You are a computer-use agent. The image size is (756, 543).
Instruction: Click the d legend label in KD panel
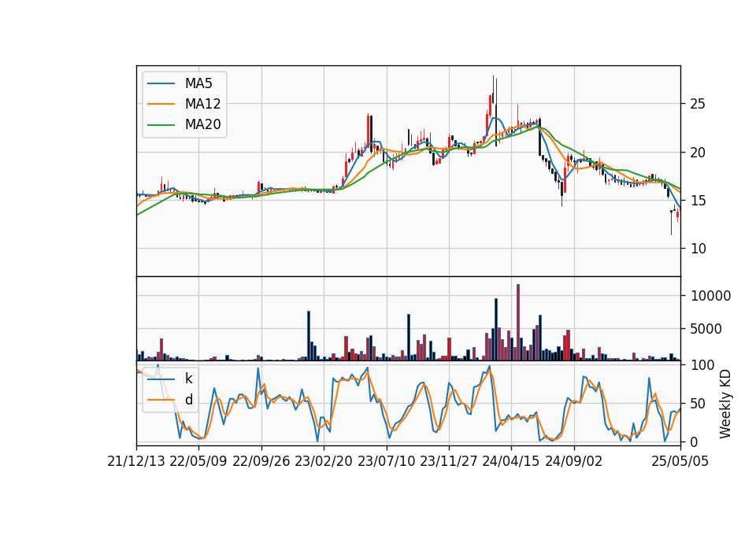pos(188,400)
